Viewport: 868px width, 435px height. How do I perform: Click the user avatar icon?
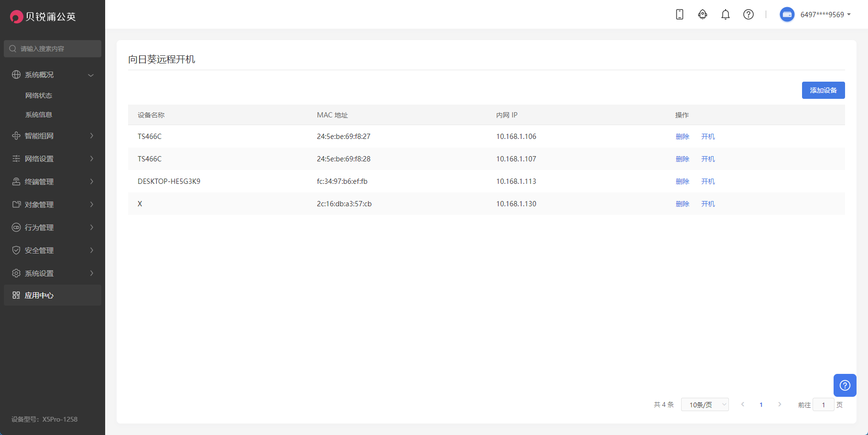(x=787, y=14)
